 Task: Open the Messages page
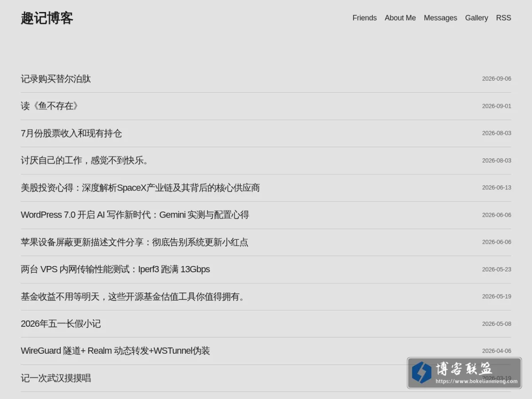tap(440, 18)
